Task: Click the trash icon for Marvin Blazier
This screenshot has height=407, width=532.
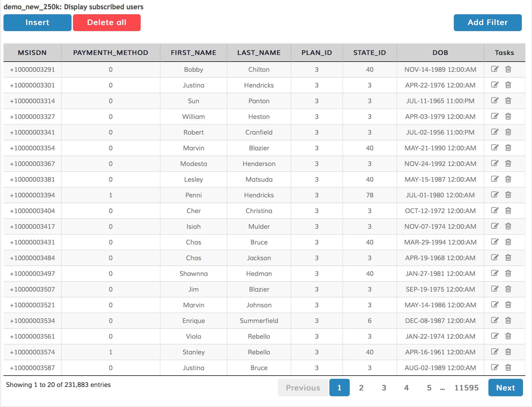Action: (508, 148)
